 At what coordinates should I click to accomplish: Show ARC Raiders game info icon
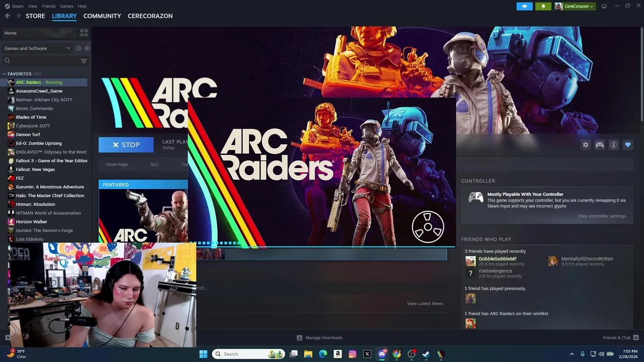click(x=614, y=145)
